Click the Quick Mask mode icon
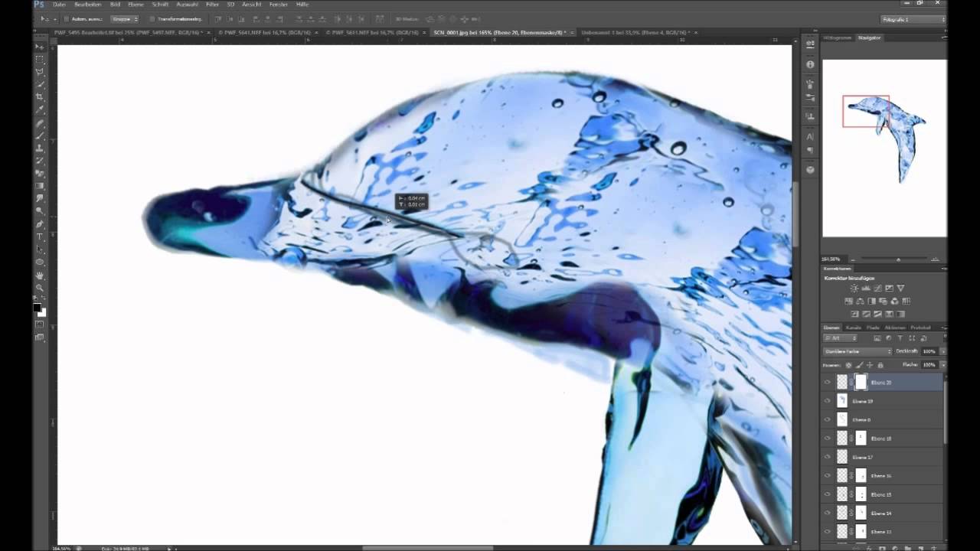The width and height of the screenshot is (980, 551). (40, 324)
